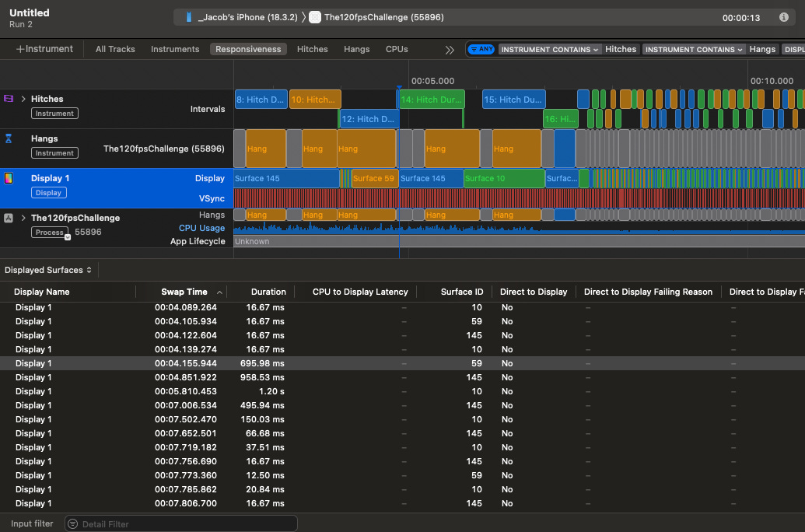
Task: Switch to the Hitches track filter tab
Action: click(x=312, y=49)
